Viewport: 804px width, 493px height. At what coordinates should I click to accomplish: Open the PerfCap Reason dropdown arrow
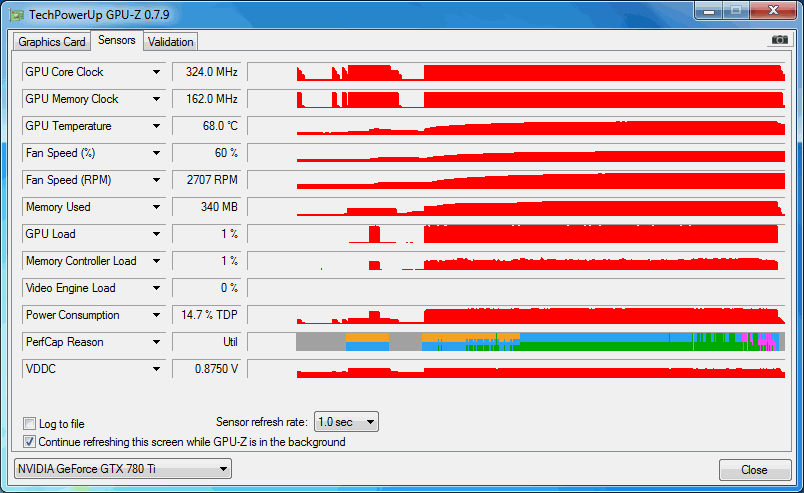coord(156,342)
